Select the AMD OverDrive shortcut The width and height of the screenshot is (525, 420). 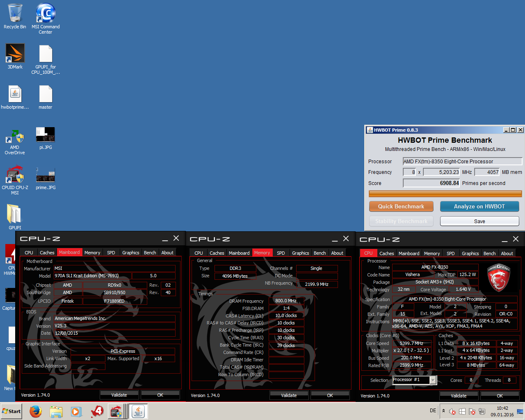[x=15, y=142]
